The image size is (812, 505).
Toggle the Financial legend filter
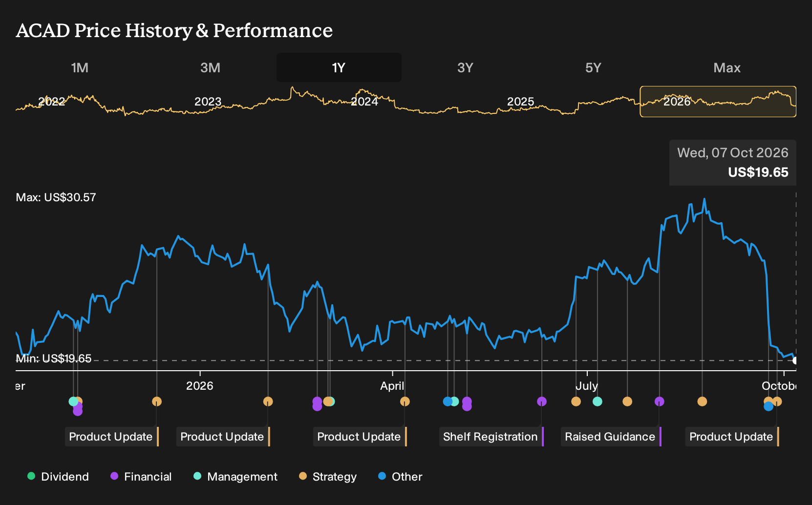pos(141,477)
